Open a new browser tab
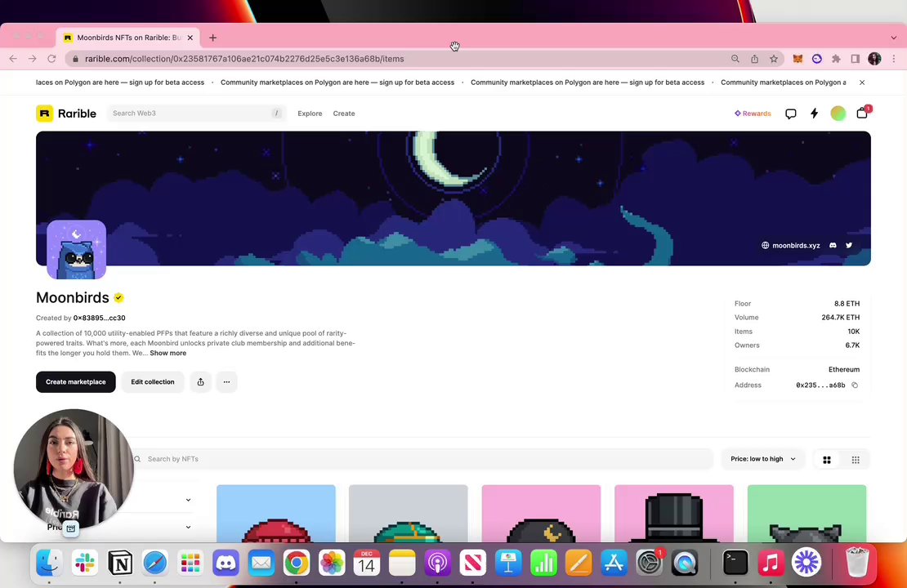This screenshot has width=907, height=588. point(213,38)
